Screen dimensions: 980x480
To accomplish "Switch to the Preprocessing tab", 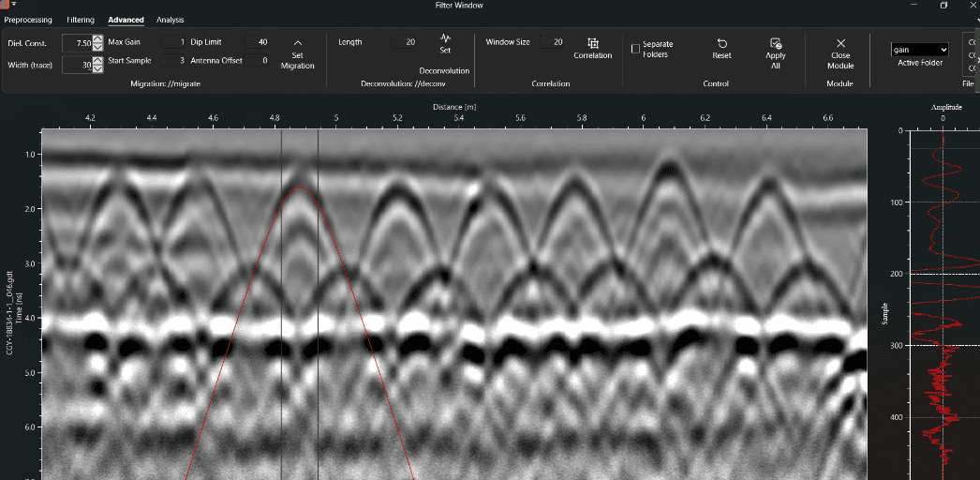I will coord(28,20).
